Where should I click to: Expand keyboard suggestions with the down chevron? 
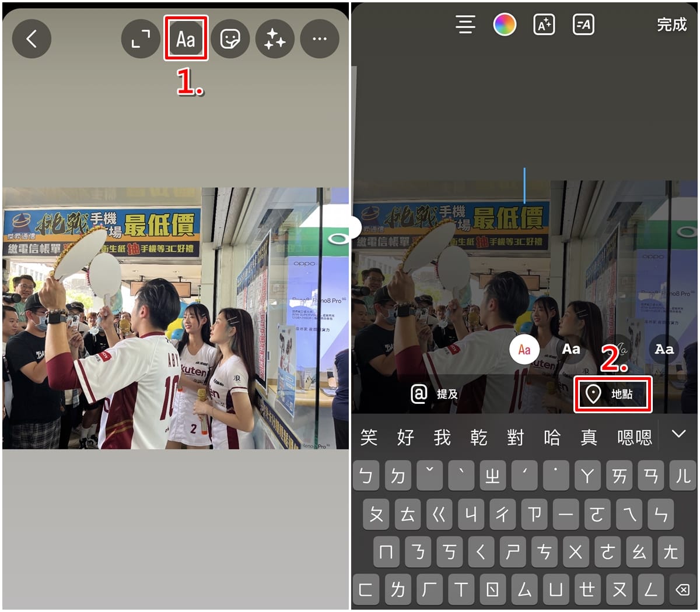pos(678,434)
